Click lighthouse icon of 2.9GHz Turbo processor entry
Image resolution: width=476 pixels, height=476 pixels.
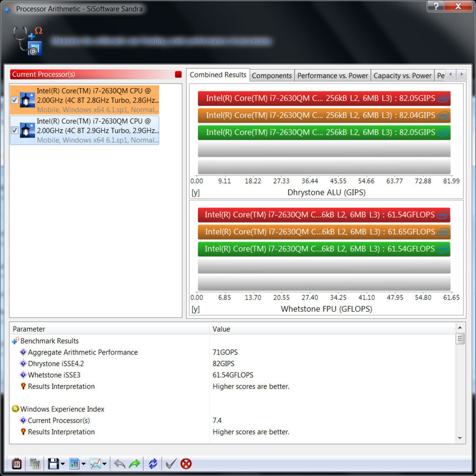[x=27, y=130]
